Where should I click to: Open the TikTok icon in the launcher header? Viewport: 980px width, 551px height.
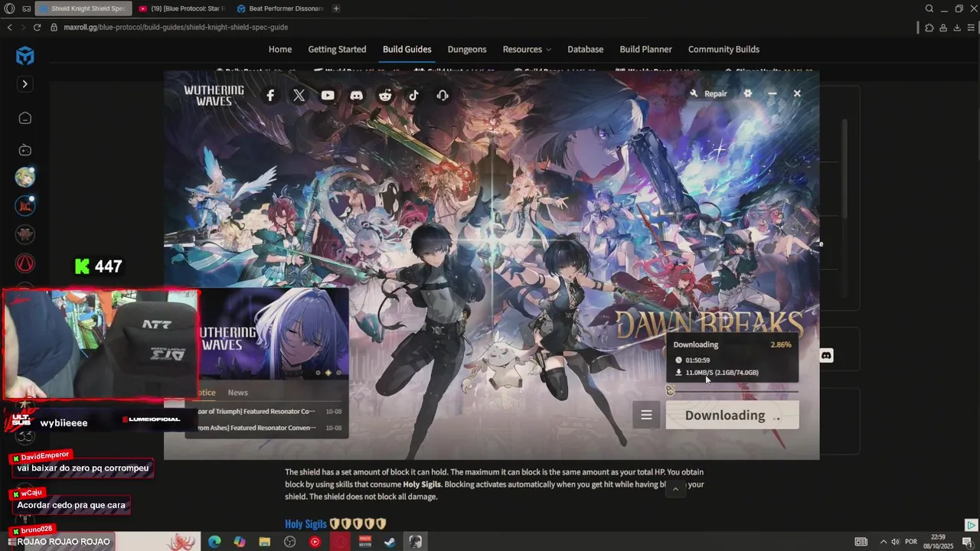pyautogui.click(x=413, y=95)
